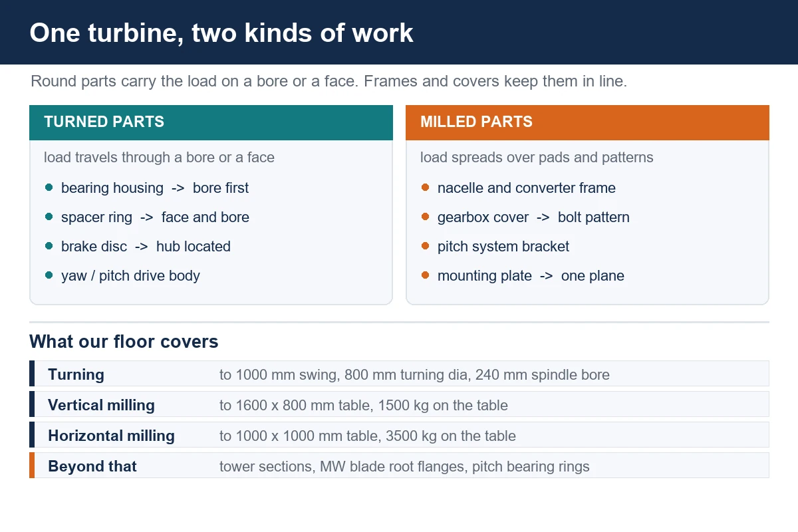Click the "Horizontal milling" row label
The height and width of the screenshot is (532, 798).
point(111,436)
